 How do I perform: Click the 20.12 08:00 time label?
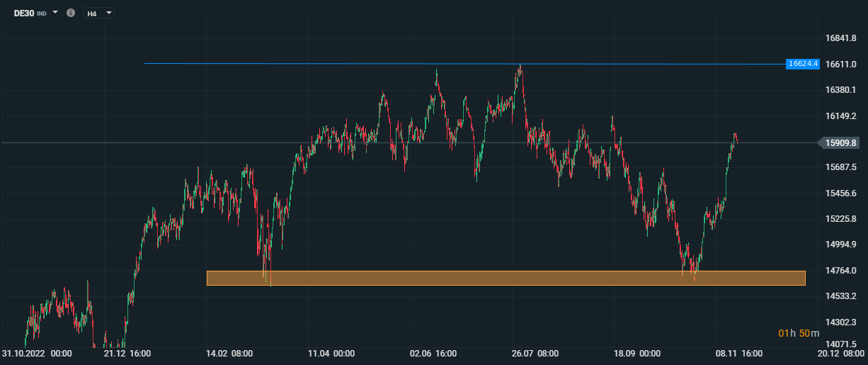(x=842, y=353)
